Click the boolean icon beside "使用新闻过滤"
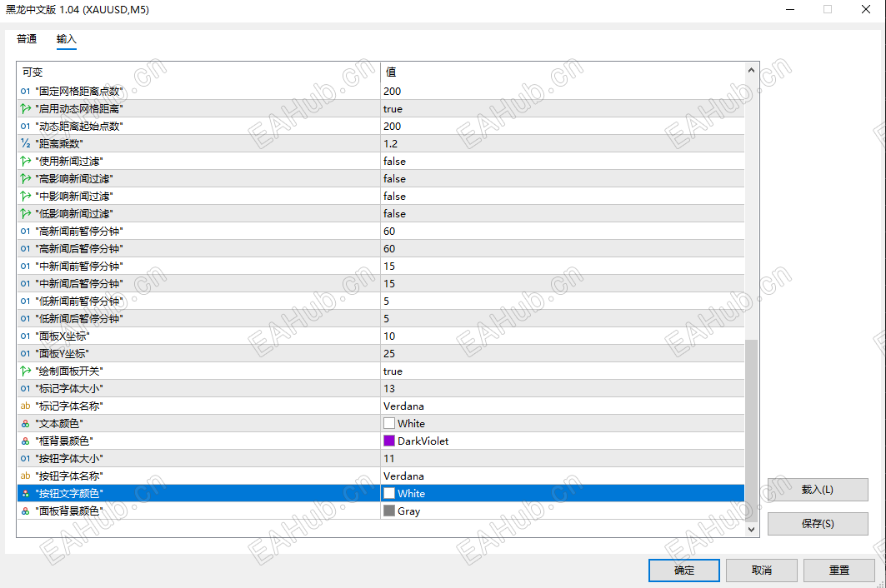This screenshot has width=886, height=588. [26, 161]
